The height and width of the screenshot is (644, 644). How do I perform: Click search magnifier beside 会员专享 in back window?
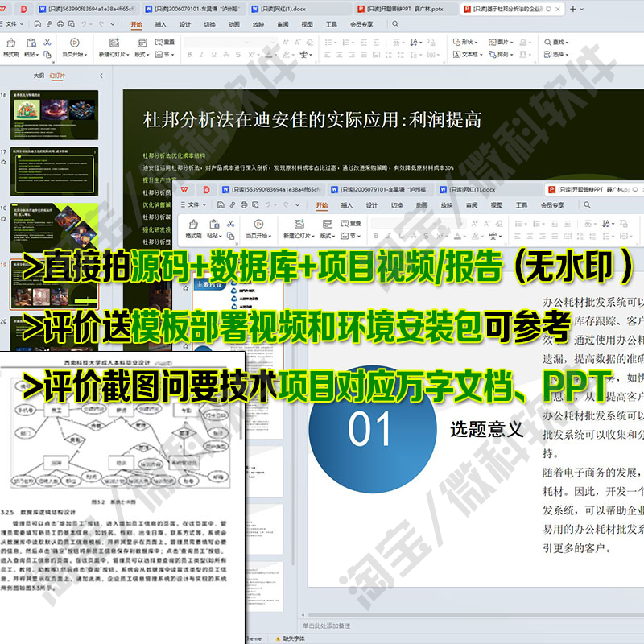click(x=395, y=24)
